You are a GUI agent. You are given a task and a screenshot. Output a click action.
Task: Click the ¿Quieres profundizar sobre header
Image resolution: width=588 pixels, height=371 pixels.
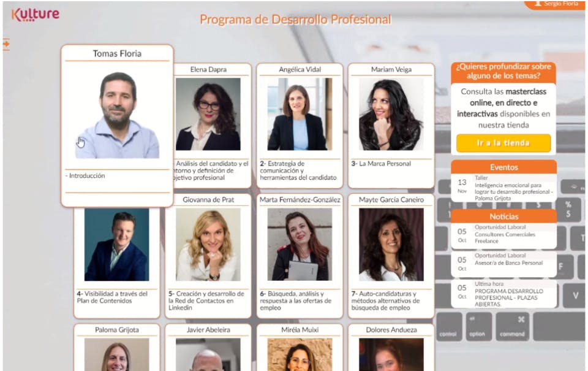503,71
